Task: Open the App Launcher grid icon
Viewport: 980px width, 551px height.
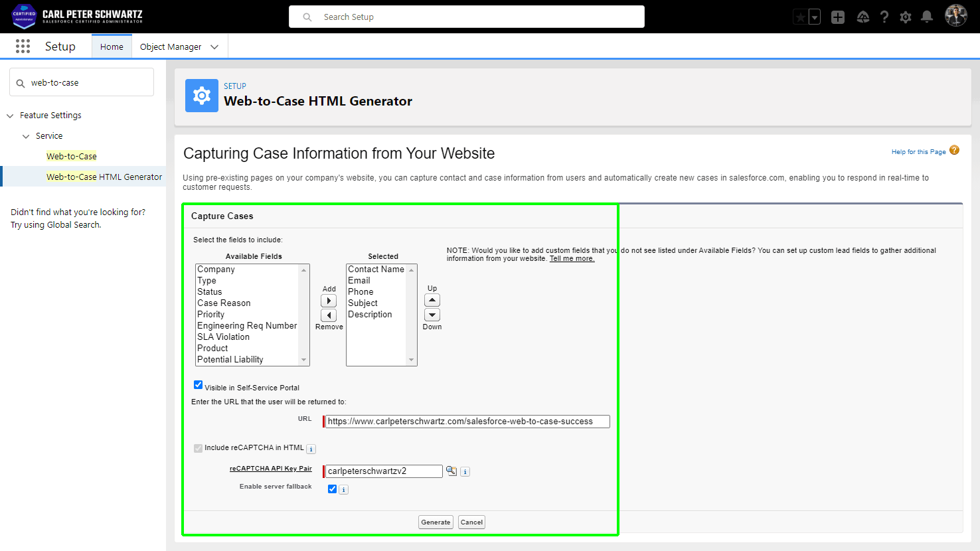Action: point(23,46)
